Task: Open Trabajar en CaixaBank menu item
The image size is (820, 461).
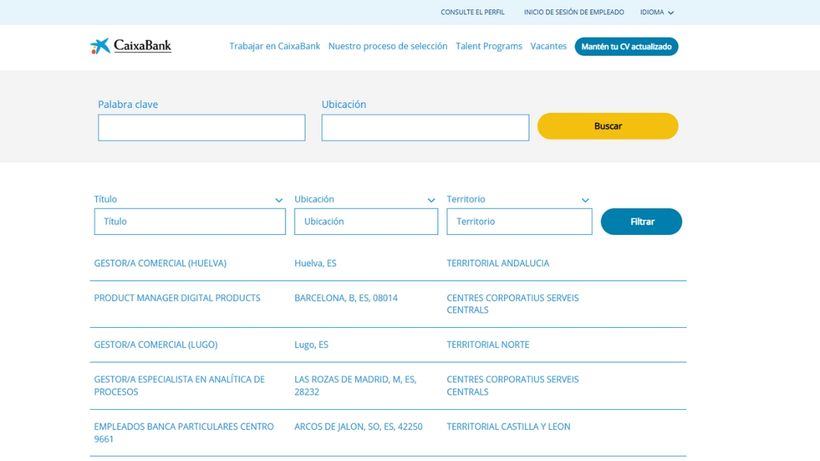Action: click(274, 46)
